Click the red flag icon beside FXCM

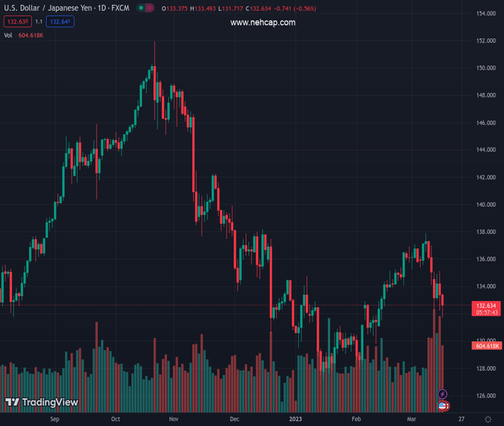150,9
